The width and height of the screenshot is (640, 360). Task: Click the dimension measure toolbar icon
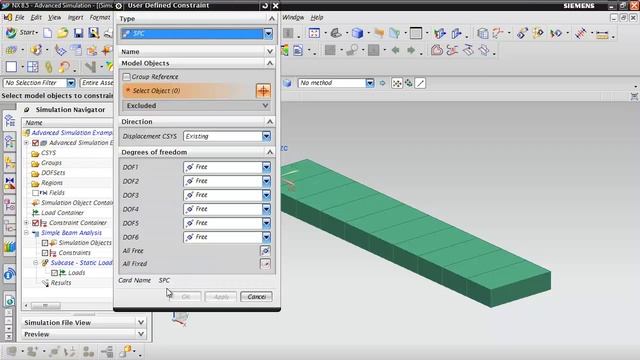602,34
